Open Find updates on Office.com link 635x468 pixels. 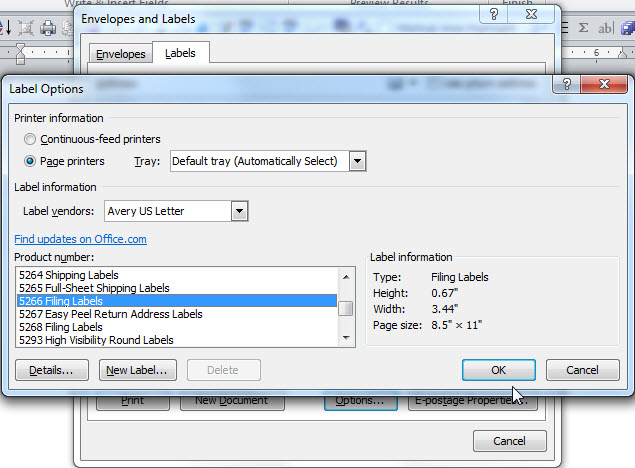tap(80, 239)
